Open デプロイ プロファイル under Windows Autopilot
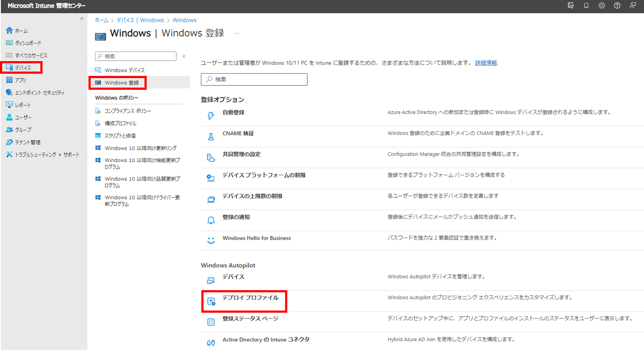644x350 pixels. pos(250,298)
